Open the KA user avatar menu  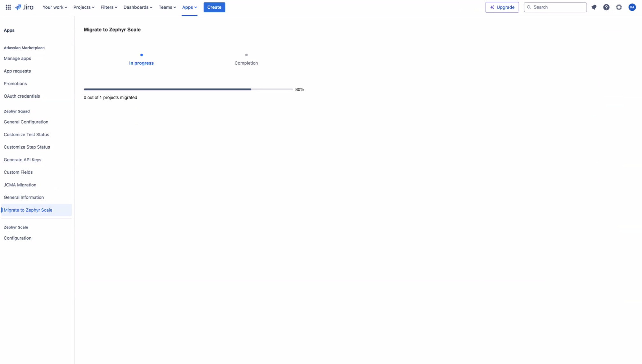click(x=632, y=7)
